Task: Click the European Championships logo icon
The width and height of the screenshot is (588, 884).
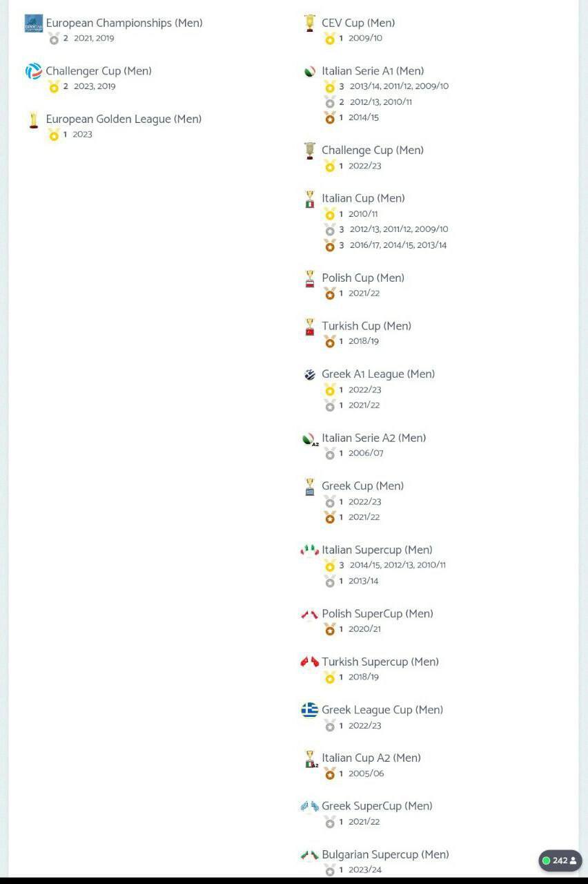Action: coord(33,23)
